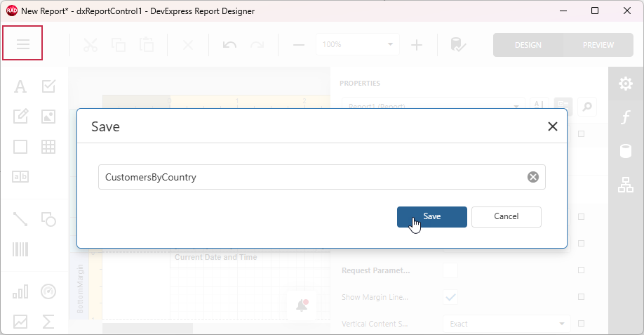Select the Picture Box tool in toolbox
The image size is (644, 335).
pyautogui.click(x=48, y=117)
